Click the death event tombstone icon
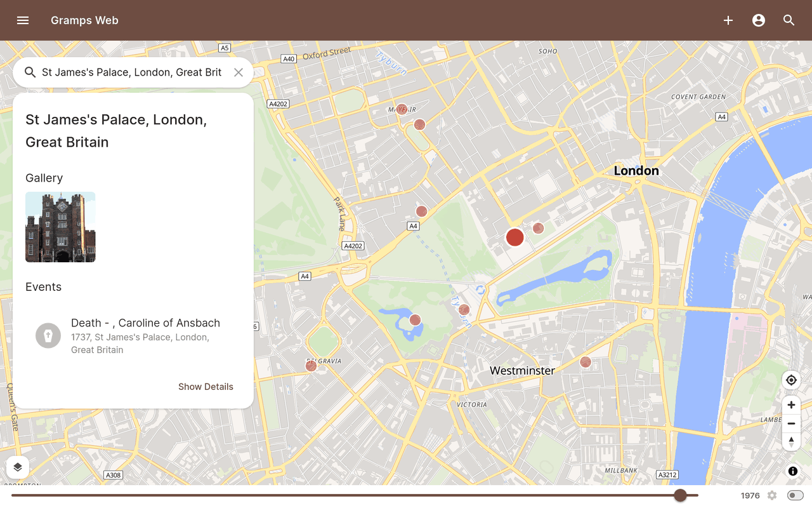The width and height of the screenshot is (812, 508). pos(48,335)
